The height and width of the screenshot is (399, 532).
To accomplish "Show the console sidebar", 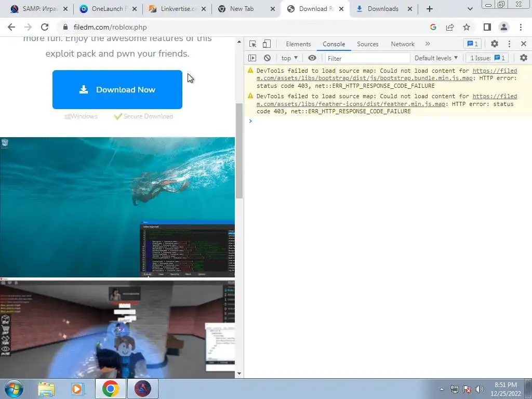I will (x=252, y=58).
